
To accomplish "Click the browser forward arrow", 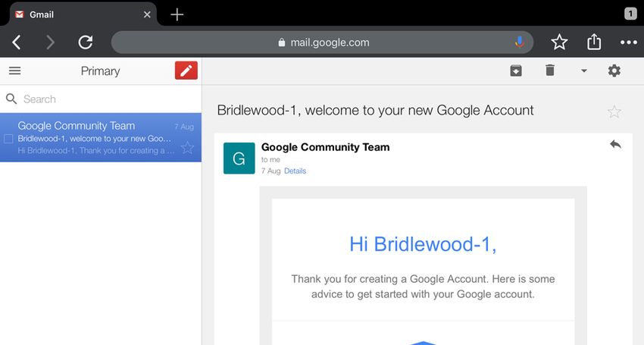I will coord(50,42).
